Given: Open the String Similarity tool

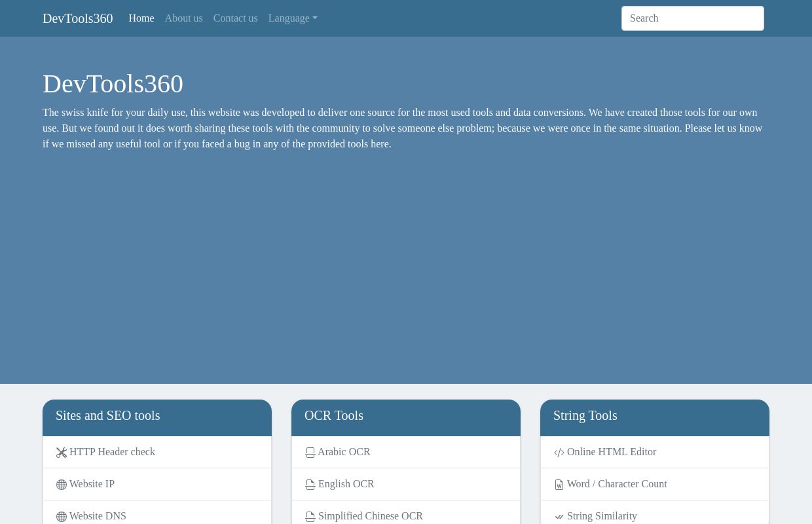Looking at the screenshot, I should 602,516.
